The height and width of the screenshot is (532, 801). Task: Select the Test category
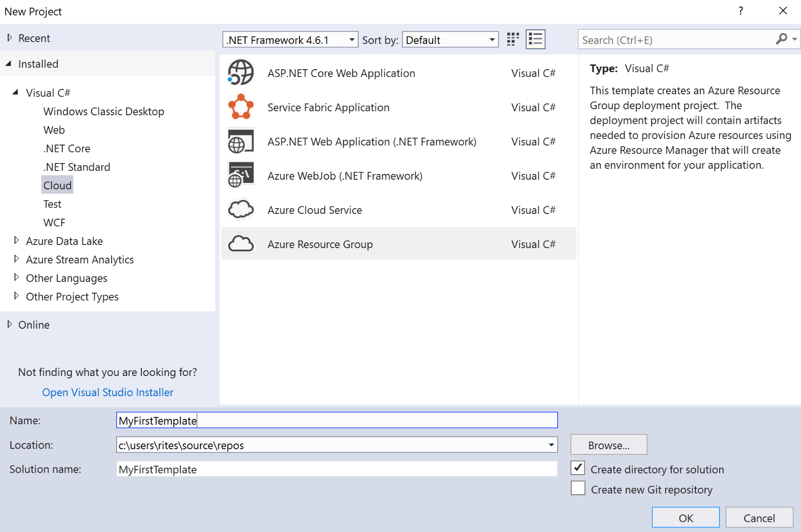[52, 204]
